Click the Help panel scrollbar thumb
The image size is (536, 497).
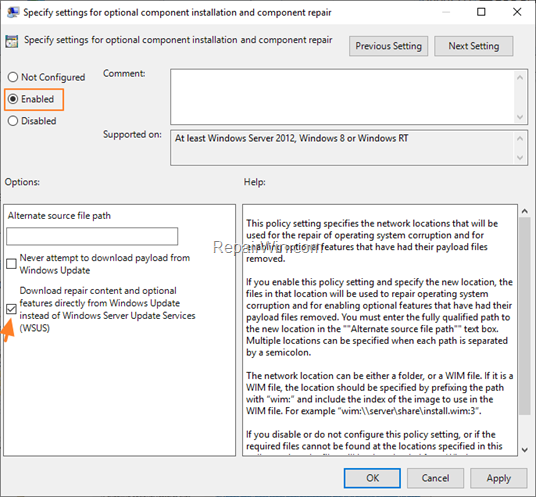pyautogui.click(x=525, y=316)
